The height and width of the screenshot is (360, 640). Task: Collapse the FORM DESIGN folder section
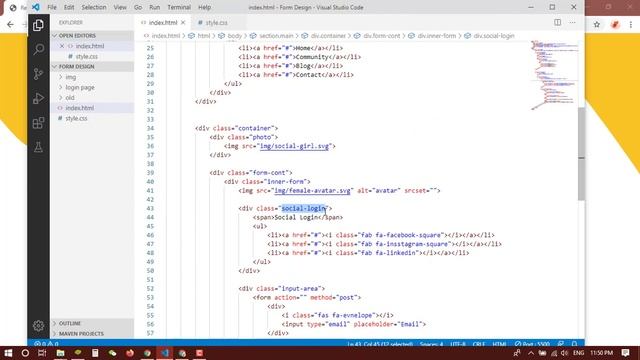click(x=92, y=67)
